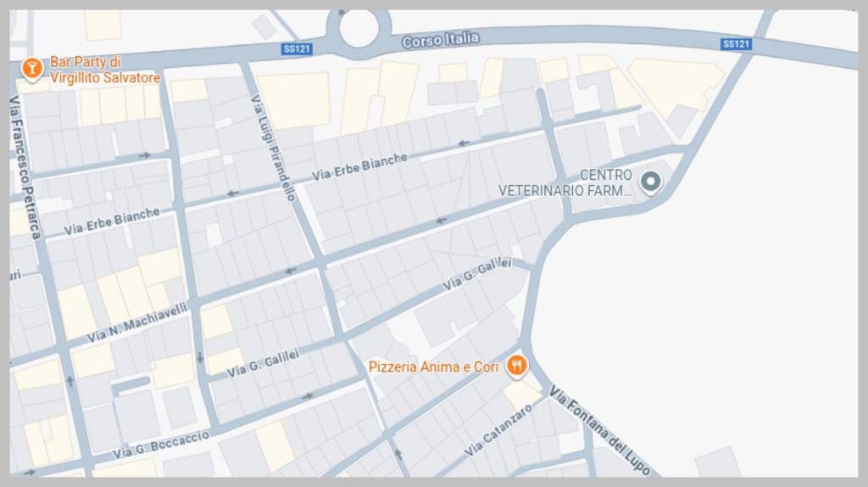Click the Bar Party cocktail pin icon

pyautogui.click(x=32, y=69)
